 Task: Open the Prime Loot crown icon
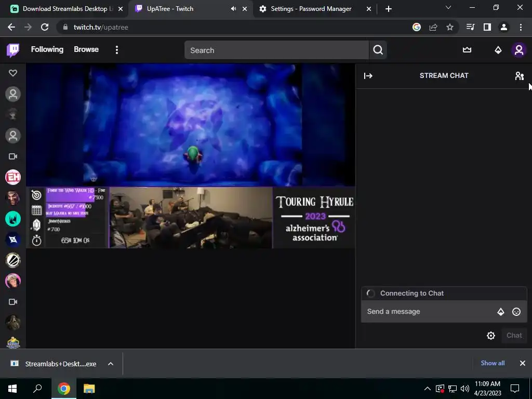pyautogui.click(x=467, y=50)
